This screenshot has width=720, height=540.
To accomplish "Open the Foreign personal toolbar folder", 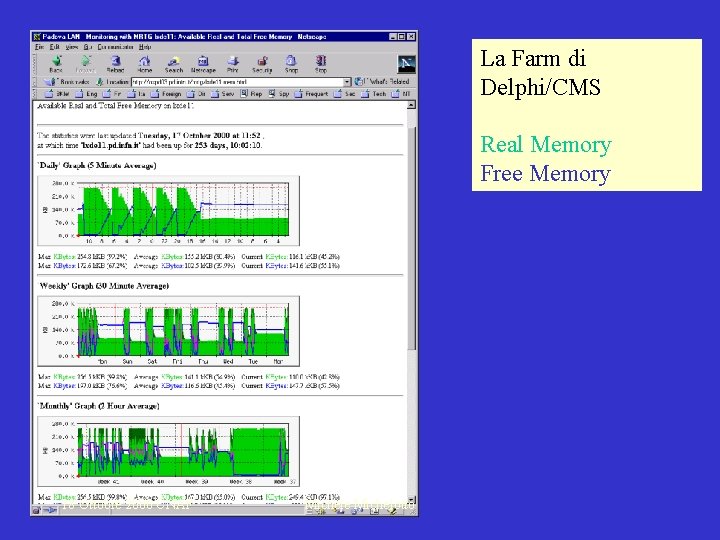I will pyautogui.click(x=166, y=94).
